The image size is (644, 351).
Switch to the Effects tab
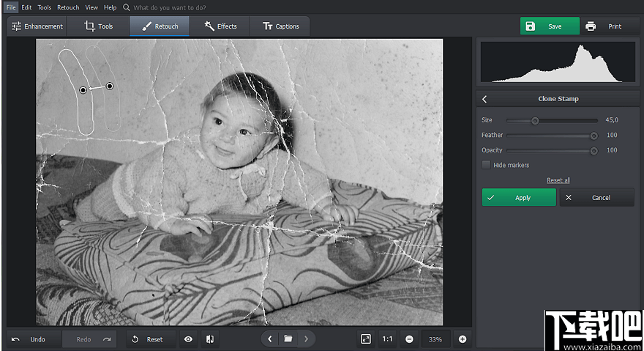(x=220, y=26)
